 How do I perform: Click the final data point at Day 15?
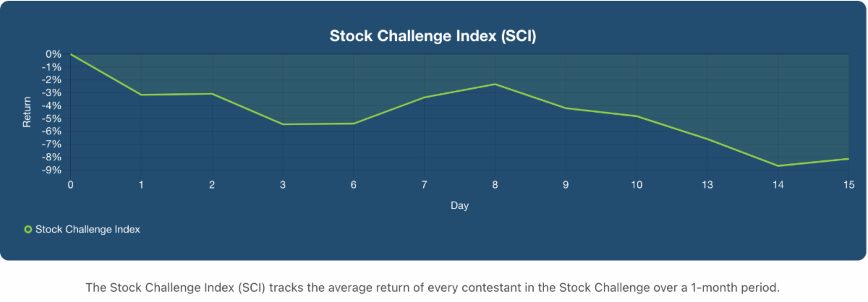pyautogui.click(x=848, y=159)
